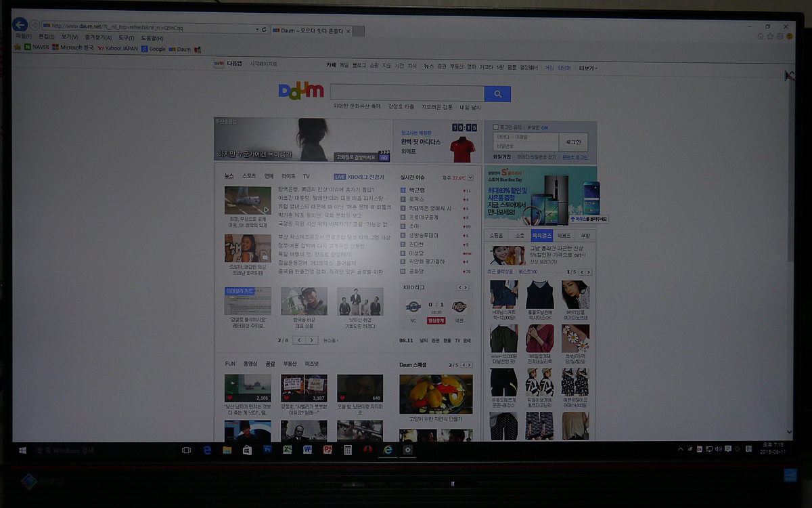
Task: Open the NAVER favorites bar bookmark
Action: click(37, 48)
